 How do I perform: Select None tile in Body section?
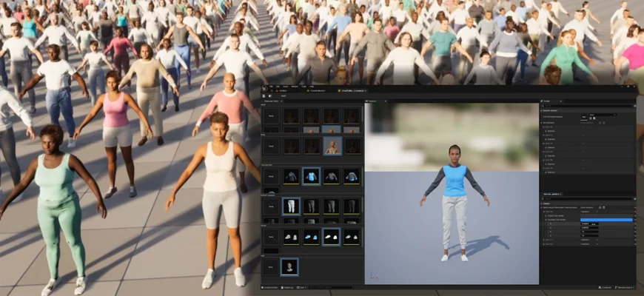(x=271, y=147)
